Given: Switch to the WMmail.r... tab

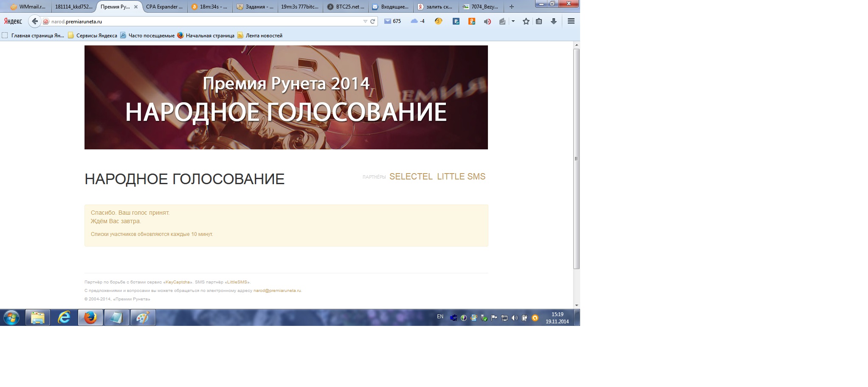Looking at the screenshot, I should 28,7.
